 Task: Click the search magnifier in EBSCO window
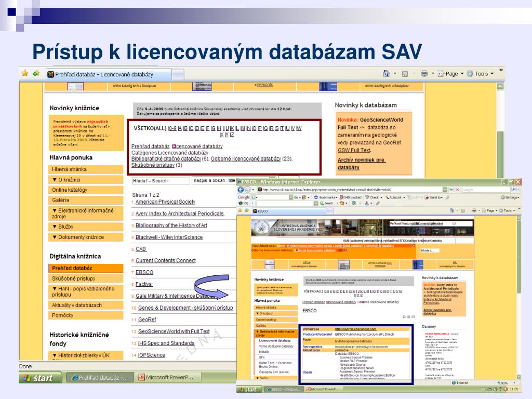[x=514, y=189]
